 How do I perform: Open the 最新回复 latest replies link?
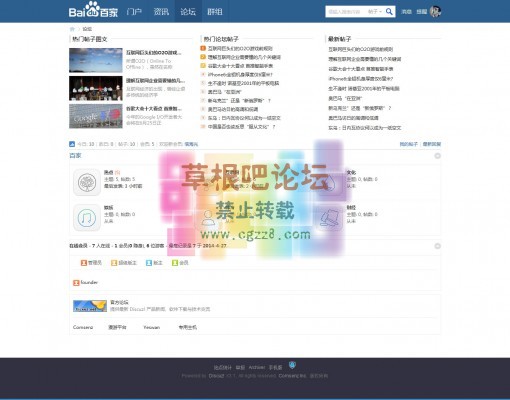click(432, 144)
